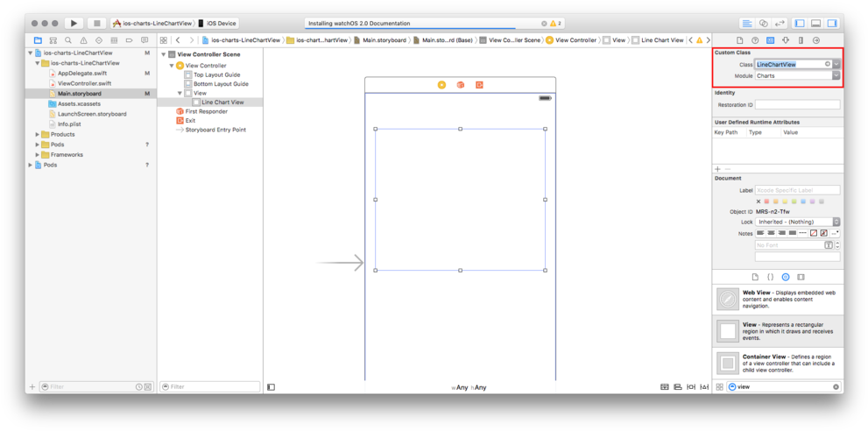Open the Find navigator search icon

pyautogui.click(x=68, y=40)
